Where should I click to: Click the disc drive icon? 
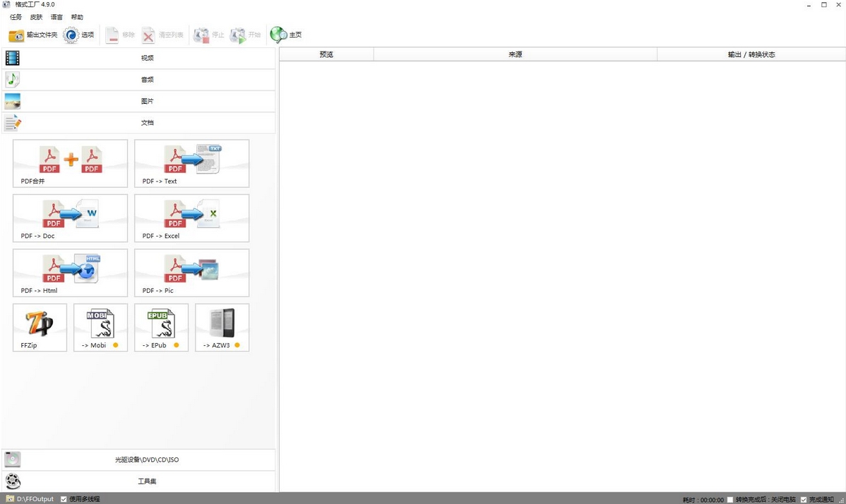coord(13,460)
